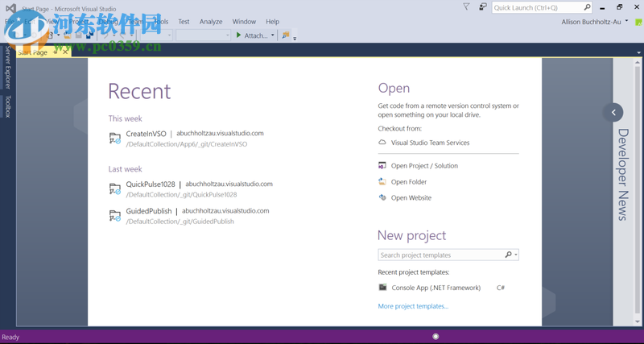Click the Open Folder link

(409, 181)
